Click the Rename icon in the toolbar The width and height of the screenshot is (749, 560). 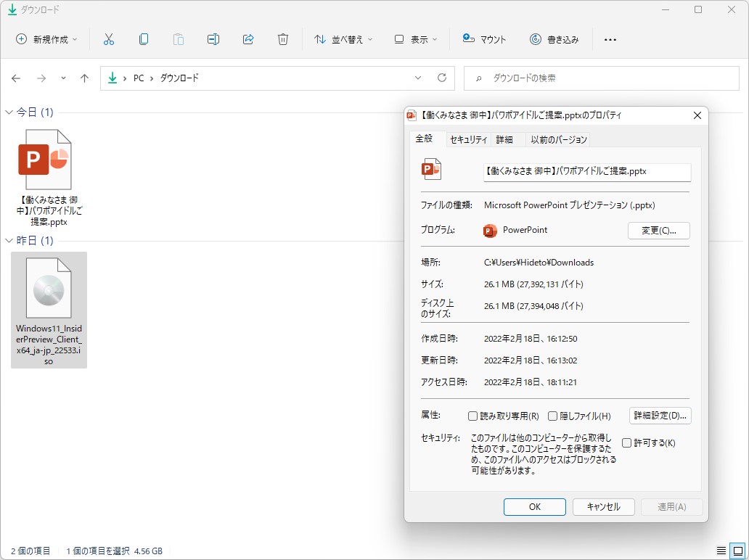tap(213, 39)
